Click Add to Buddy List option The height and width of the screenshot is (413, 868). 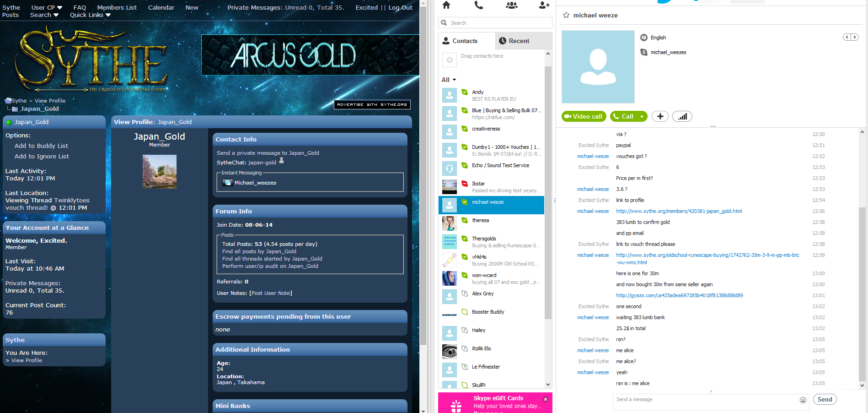coord(41,146)
